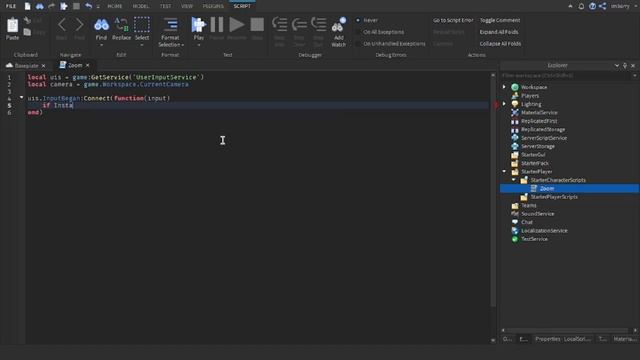Open the Select dropdown arrow
640x360 pixels.
(x=142, y=45)
